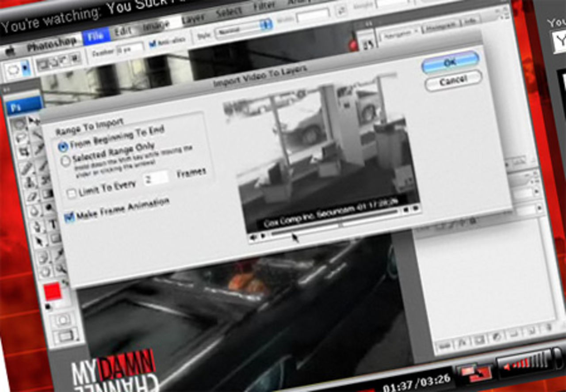The width and height of the screenshot is (566, 392).
Task: Click the Feather value field in the options bar
Action: [130, 48]
